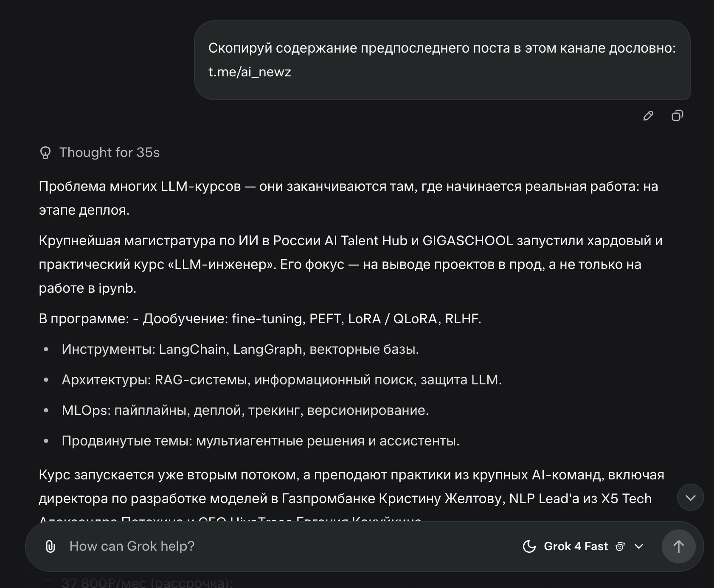Click the "How can Grok help?" input field
714x588 pixels.
[255, 546]
